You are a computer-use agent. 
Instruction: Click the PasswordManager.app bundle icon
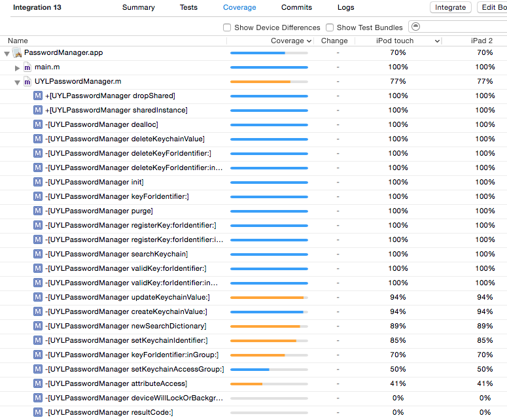(x=17, y=52)
